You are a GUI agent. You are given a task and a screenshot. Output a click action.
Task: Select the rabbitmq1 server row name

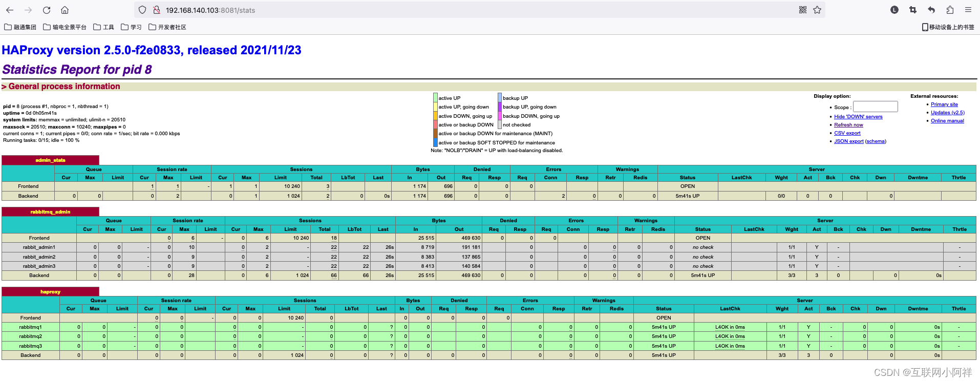point(30,327)
